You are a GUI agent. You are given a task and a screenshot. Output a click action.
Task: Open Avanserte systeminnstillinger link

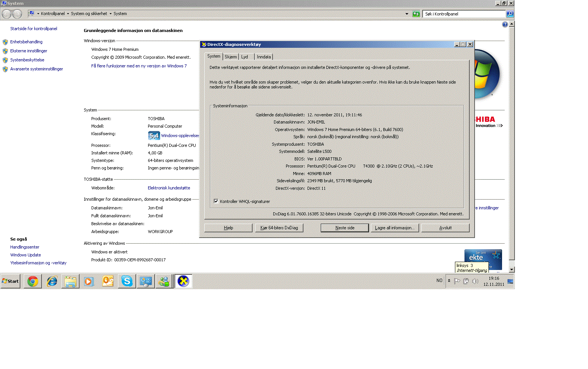(x=37, y=69)
